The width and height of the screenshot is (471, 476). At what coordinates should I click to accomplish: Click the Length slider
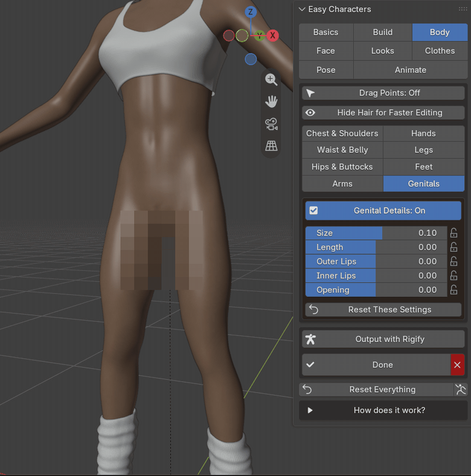[x=376, y=247]
